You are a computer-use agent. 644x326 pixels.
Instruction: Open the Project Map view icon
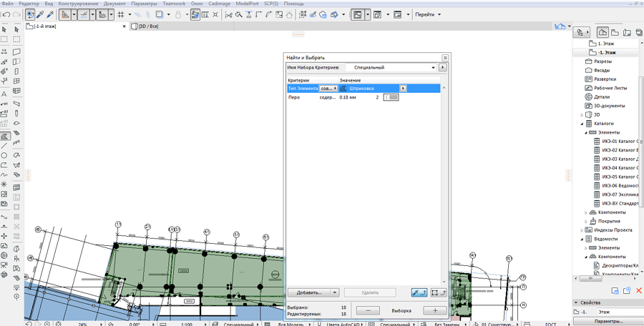click(x=602, y=32)
